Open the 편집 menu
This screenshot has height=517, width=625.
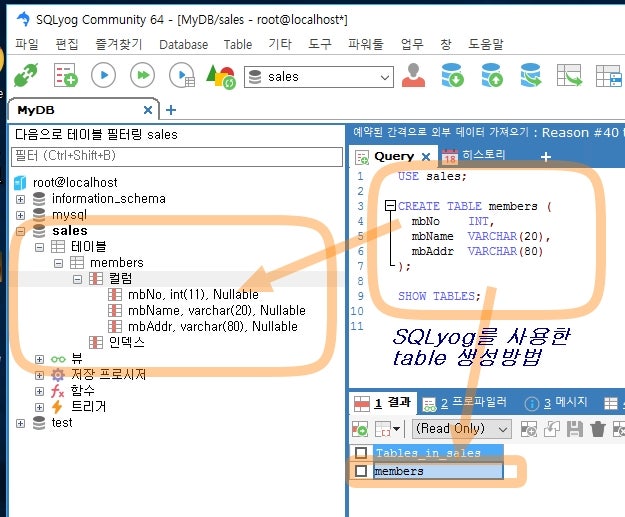[x=67, y=44]
